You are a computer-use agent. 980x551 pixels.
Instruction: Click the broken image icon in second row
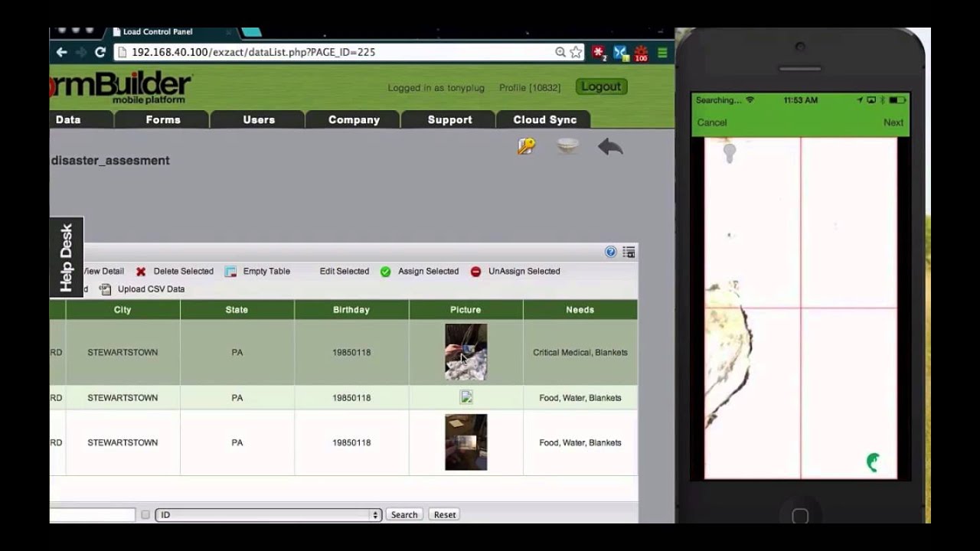coord(465,397)
